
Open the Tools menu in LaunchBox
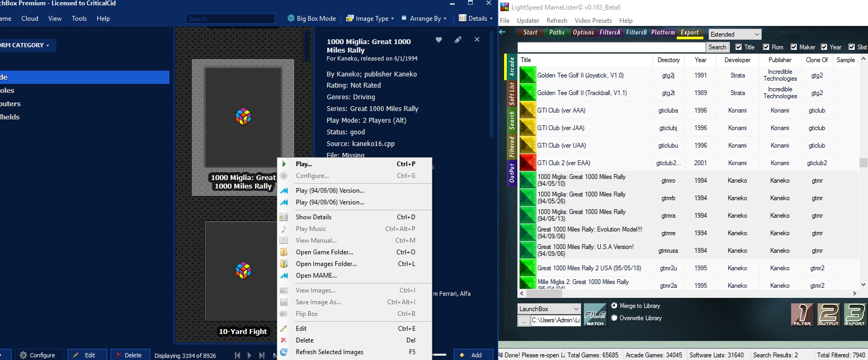click(x=79, y=18)
